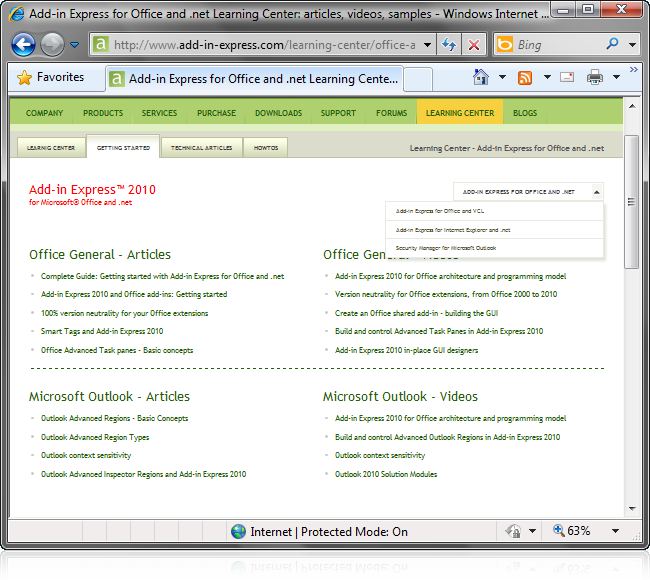Open Add-in Express 2010 in-place GUI designers
Image resolution: width=650 pixels, height=580 pixels.
(x=407, y=350)
